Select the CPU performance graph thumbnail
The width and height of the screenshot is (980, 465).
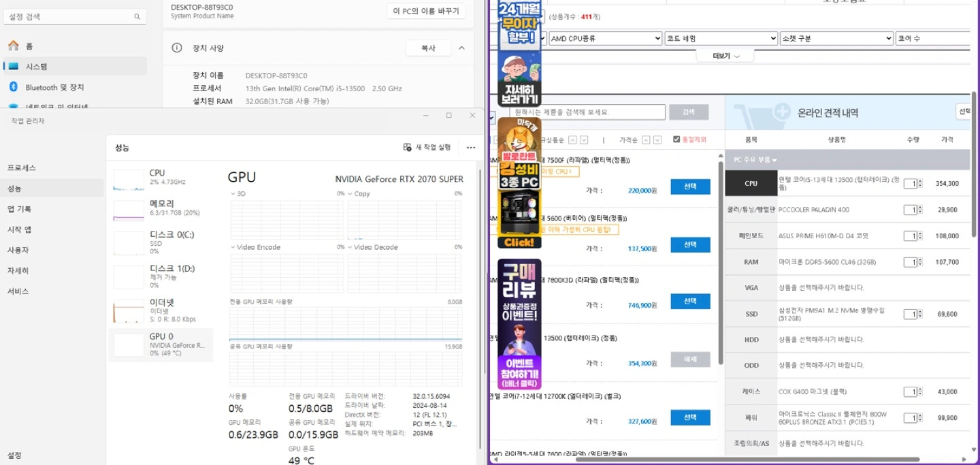(129, 180)
